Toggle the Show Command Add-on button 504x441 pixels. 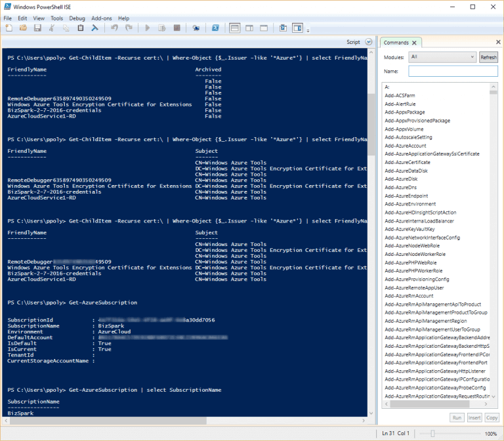pos(297,28)
